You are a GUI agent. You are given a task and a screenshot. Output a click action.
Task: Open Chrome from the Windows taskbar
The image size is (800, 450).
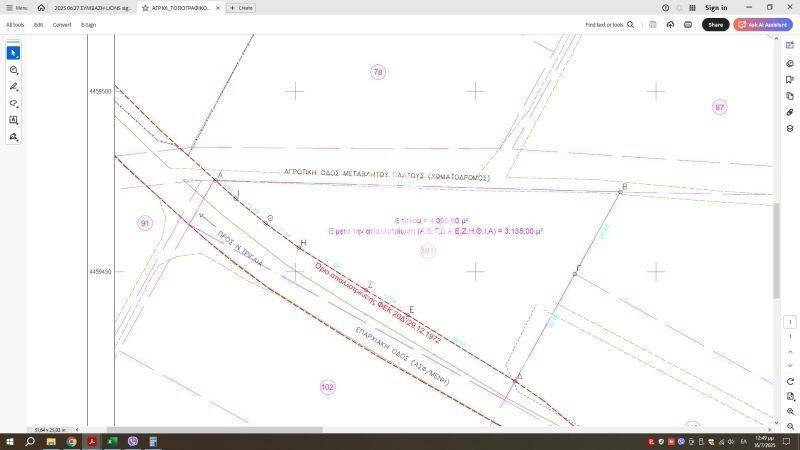coord(72,441)
